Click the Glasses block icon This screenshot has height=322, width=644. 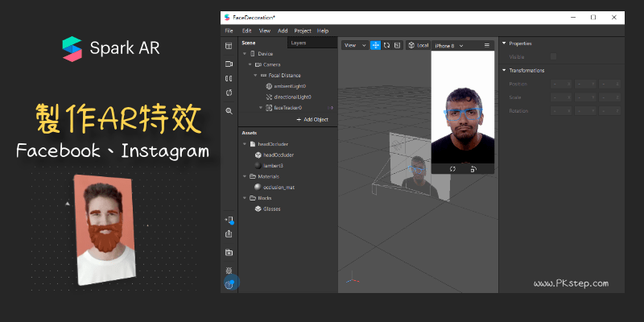[x=258, y=208]
